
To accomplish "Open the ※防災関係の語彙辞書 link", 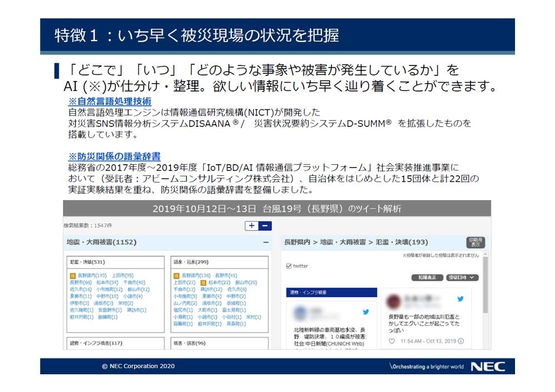I will click(114, 156).
